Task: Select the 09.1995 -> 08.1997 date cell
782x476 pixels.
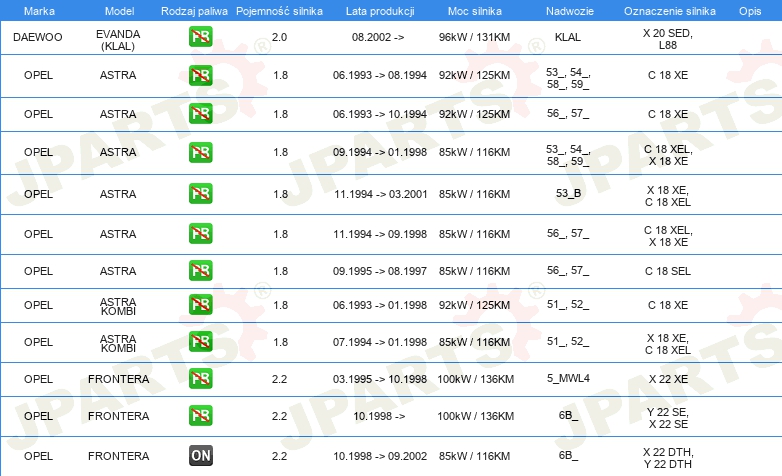Action: pos(380,271)
